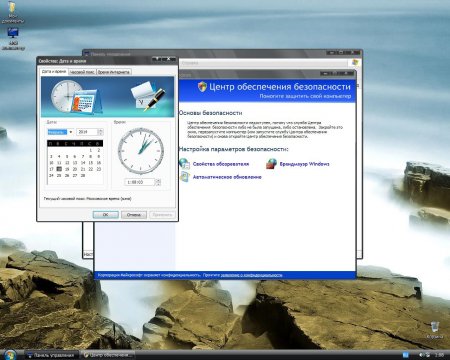Select day 2 in the calendar

coord(99,150)
